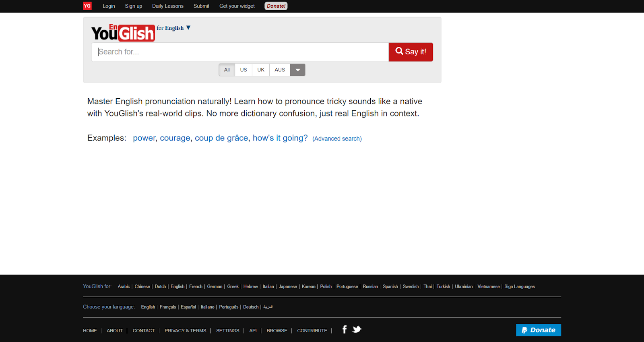This screenshot has width=644, height=342.
Task: Open Login in top menu
Action: (109, 6)
